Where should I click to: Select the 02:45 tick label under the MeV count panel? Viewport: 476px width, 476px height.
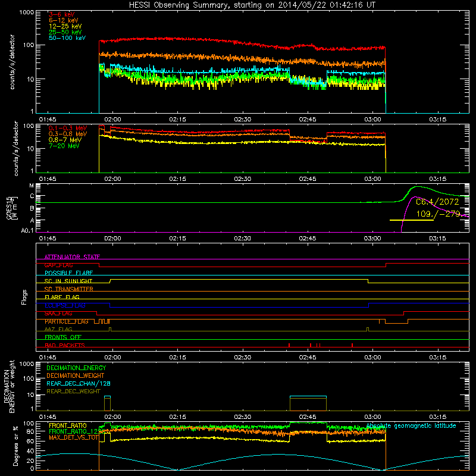[308, 179]
